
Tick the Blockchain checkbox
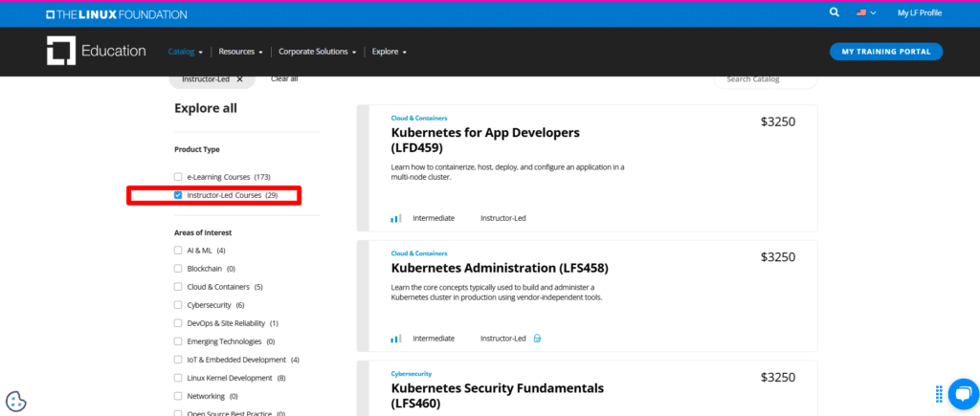[178, 269]
